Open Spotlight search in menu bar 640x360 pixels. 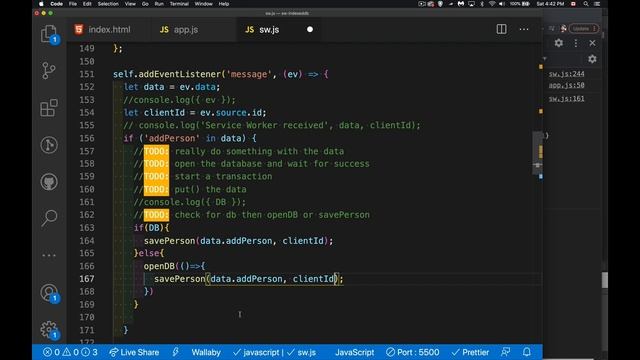click(586, 4)
